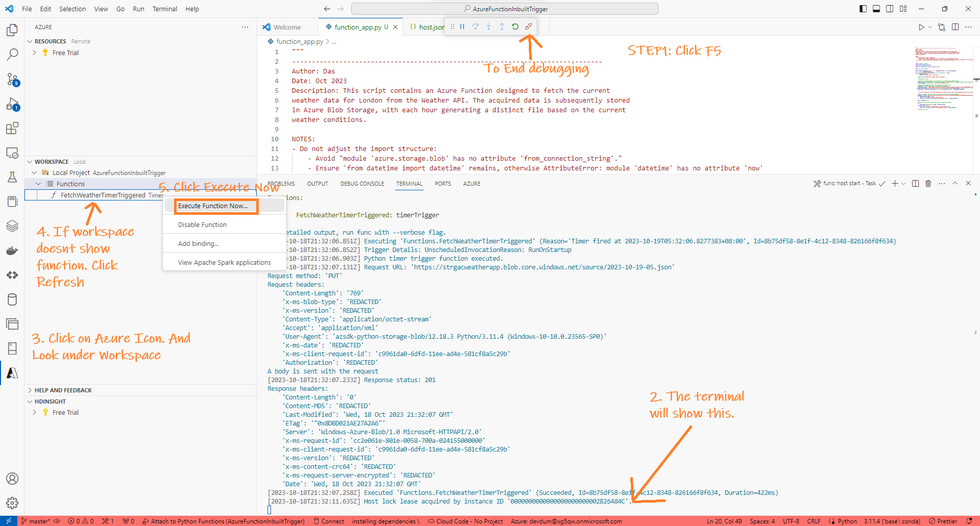Open the Azure view icon
The image size is (980, 526).
tap(12, 373)
